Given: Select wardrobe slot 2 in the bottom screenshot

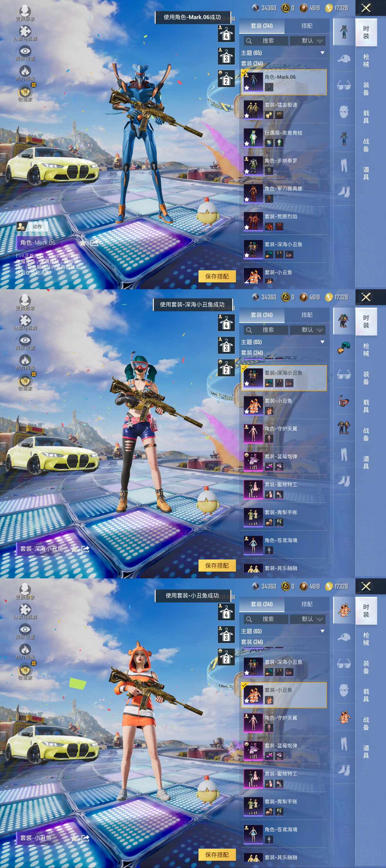Looking at the screenshot, I should (226, 657).
